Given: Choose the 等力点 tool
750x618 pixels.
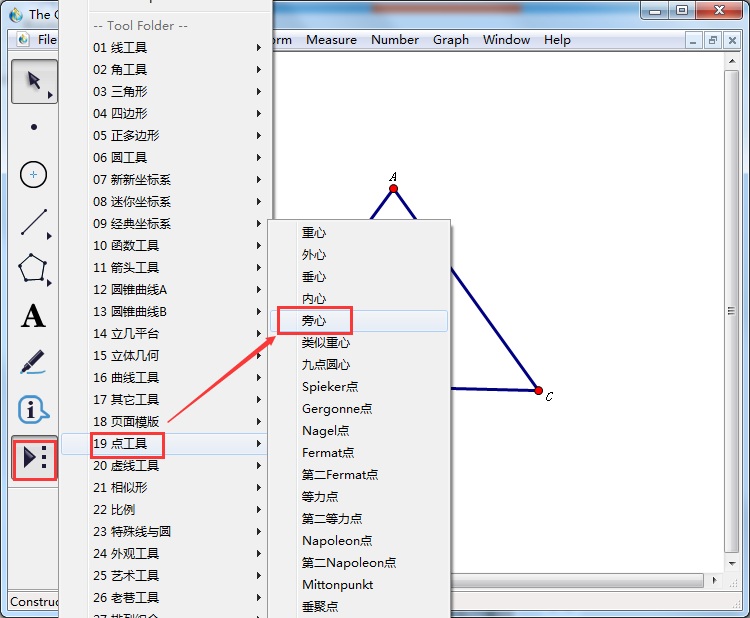Looking at the screenshot, I should point(359,497).
